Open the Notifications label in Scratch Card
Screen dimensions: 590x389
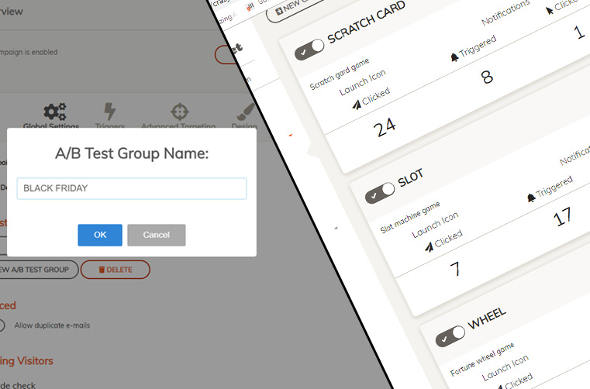[505, 13]
